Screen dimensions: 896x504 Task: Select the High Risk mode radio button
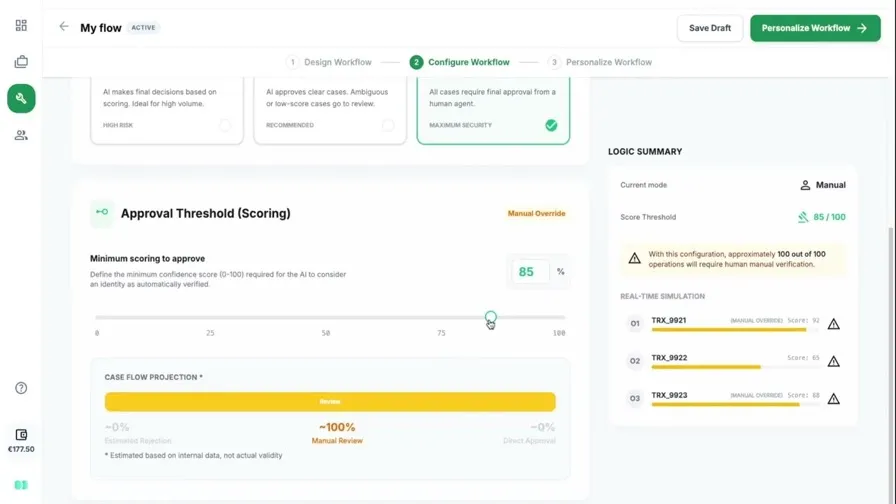coord(225,125)
